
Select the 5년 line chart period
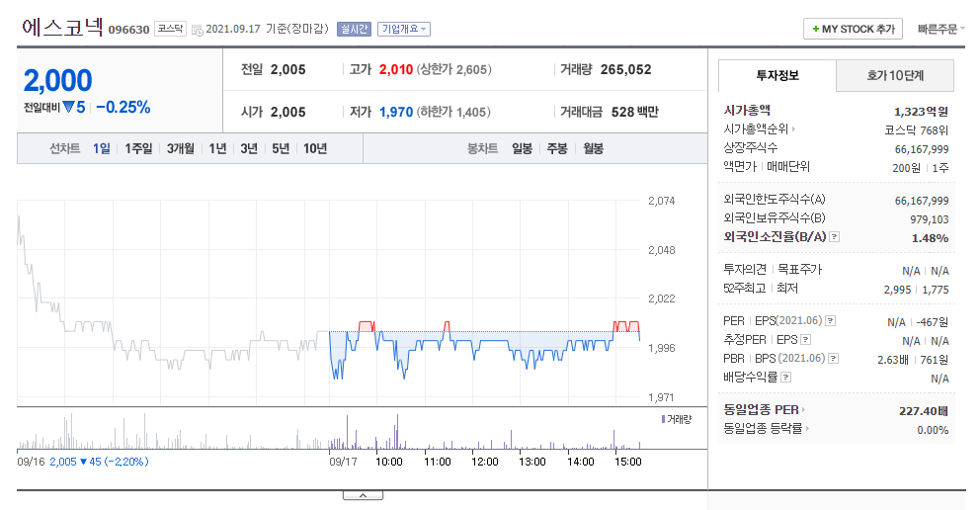(281, 148)
